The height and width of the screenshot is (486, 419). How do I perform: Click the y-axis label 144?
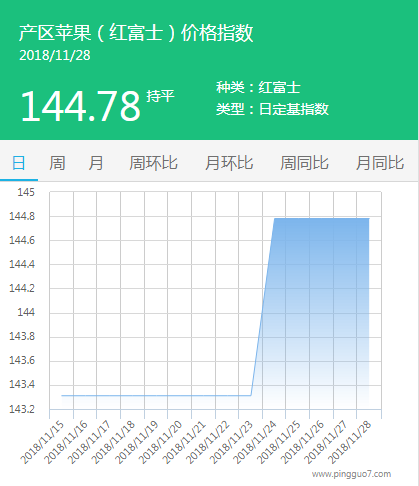26,312
